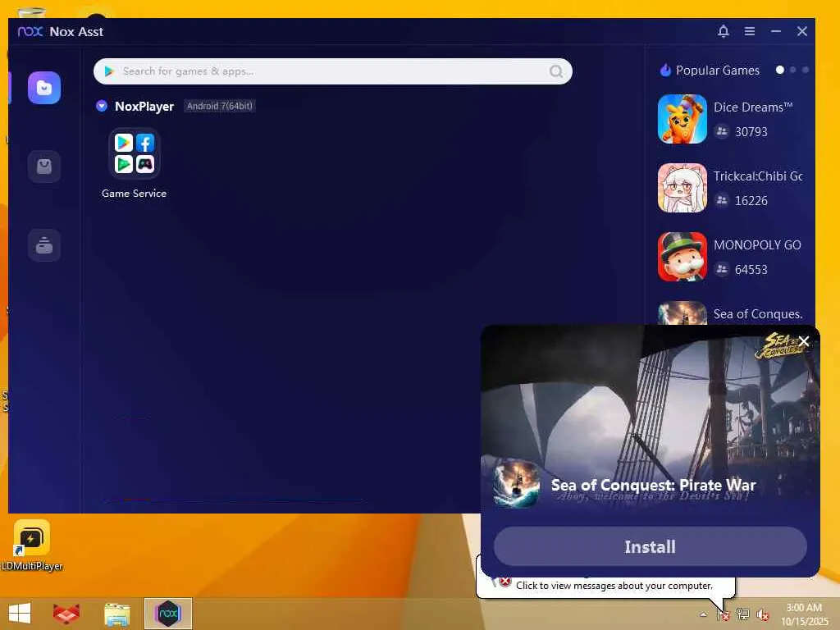The width and height of the screenshot is (840, 630).
Task: Click the Nox taskbar button
Action: 167,614
